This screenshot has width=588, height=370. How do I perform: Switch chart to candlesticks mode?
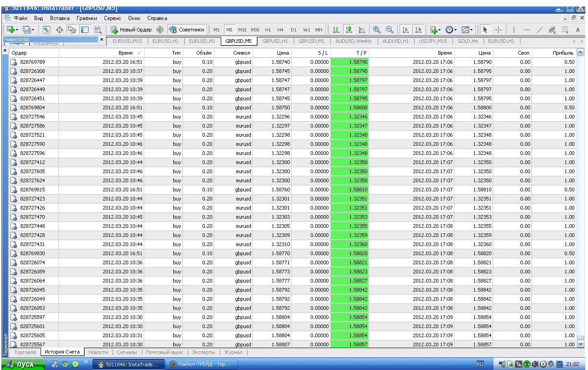point(349,30)
